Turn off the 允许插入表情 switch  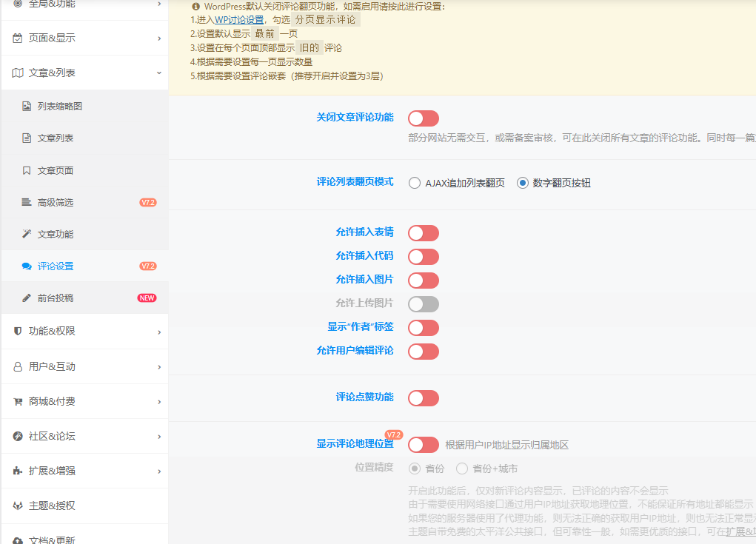tap(423, 232)
